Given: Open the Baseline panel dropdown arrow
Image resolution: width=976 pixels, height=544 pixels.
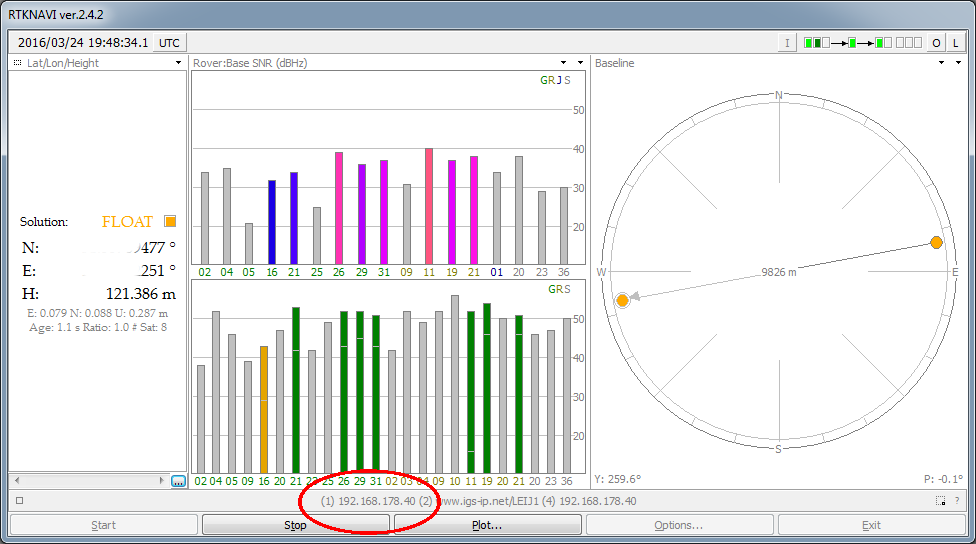Looking at the screenshot, I should coord(942,63).
